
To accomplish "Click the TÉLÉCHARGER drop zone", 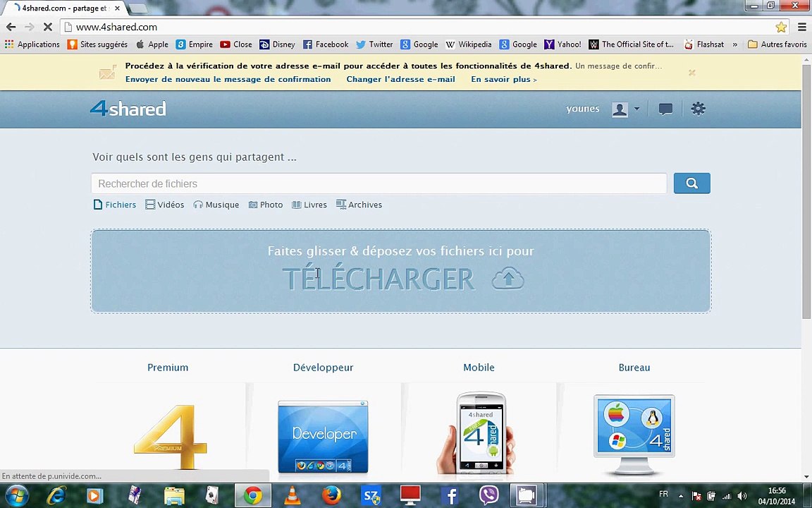I will coord(401,271).
